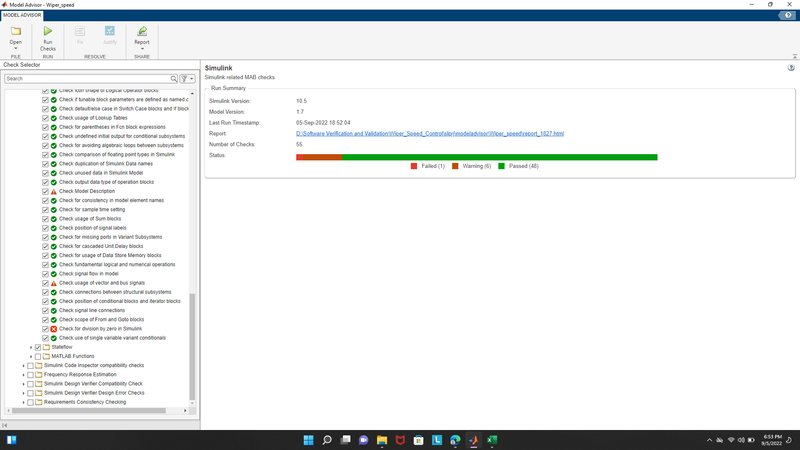Click failed icon of division by zero check
Screen dimensions: 800x450
pos(54,329)
